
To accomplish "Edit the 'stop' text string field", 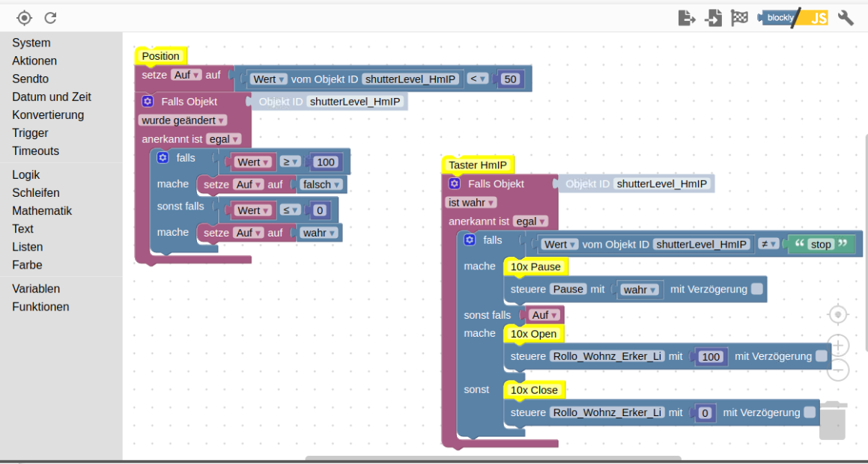I will click(820, 244).
